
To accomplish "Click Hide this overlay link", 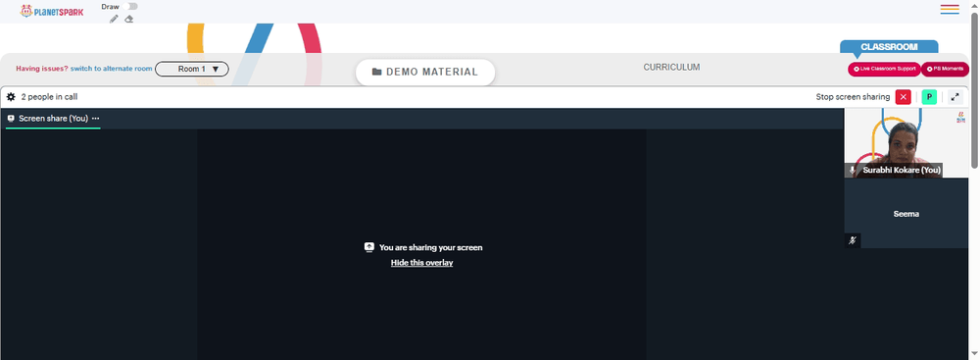I will [x=421, y=263].
